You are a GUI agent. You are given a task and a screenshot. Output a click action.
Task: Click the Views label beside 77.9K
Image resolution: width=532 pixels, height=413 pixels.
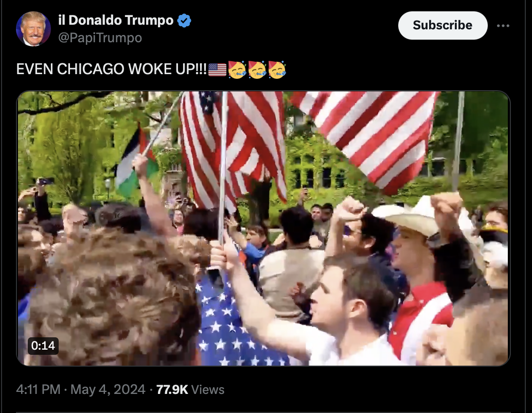208,389
